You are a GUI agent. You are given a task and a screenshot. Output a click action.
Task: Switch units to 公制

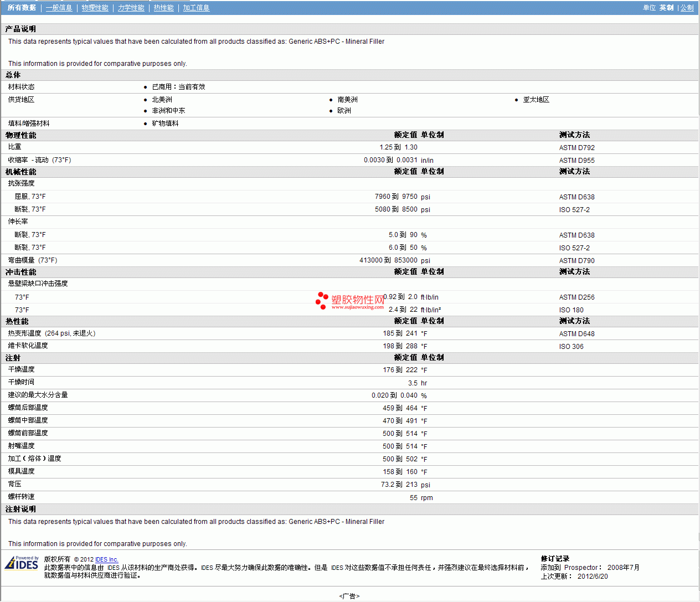(x=687, y=8)
